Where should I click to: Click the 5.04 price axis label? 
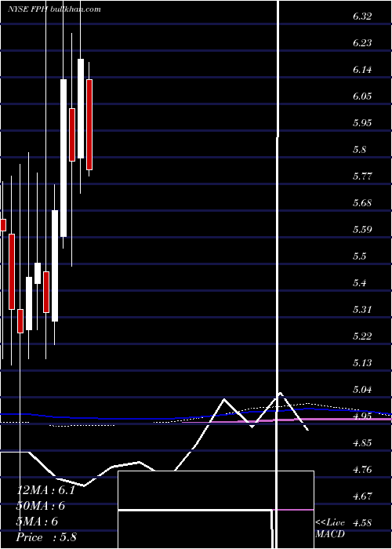[362, 389]
